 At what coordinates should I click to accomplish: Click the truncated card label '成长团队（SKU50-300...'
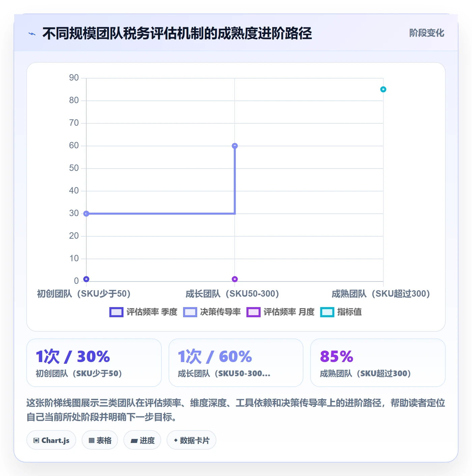point(224,374)
